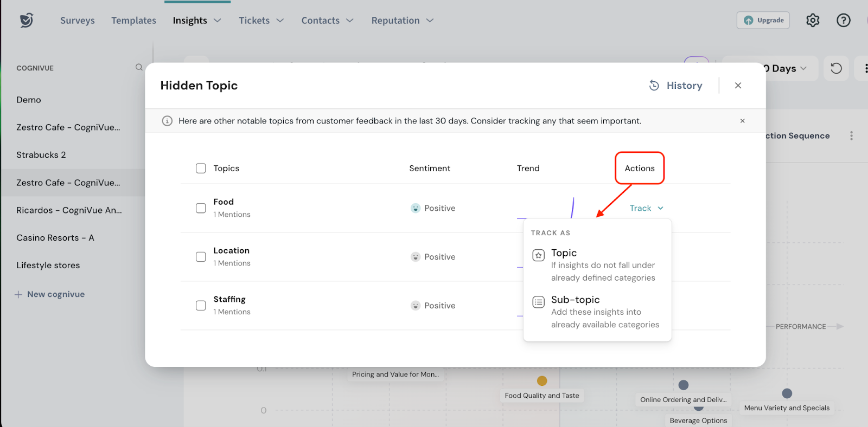Click the SurveySparrow logo icon
Screen dimensions: 868x427
pos(26,21)
